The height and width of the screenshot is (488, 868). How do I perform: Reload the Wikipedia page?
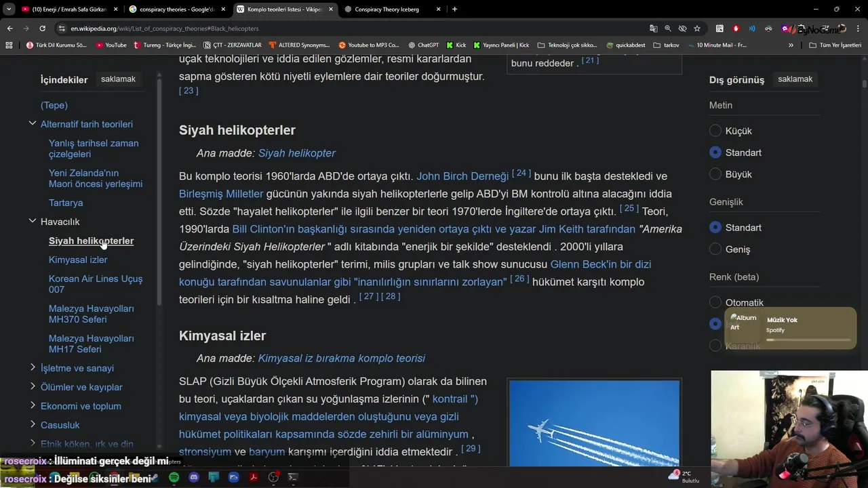click(42, 28)
